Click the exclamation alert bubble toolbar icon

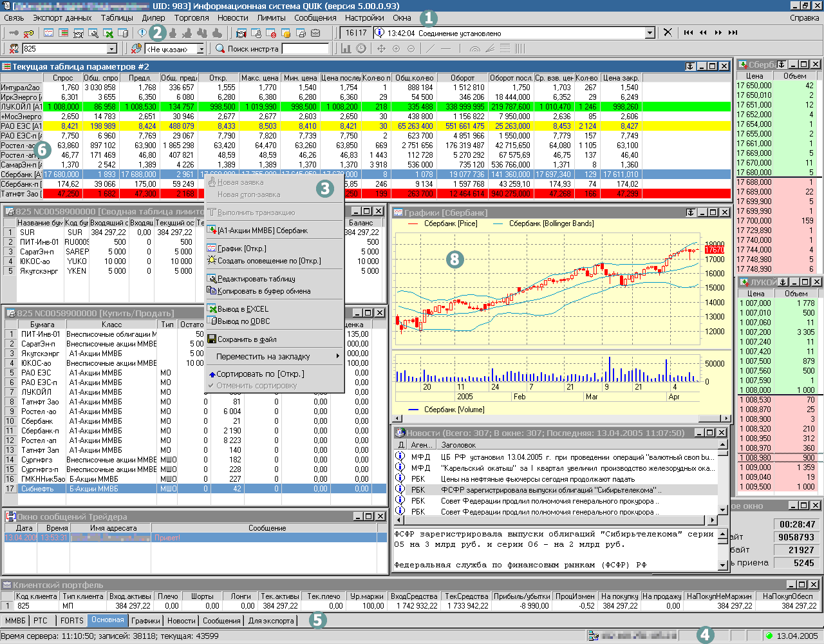[142, 33]
